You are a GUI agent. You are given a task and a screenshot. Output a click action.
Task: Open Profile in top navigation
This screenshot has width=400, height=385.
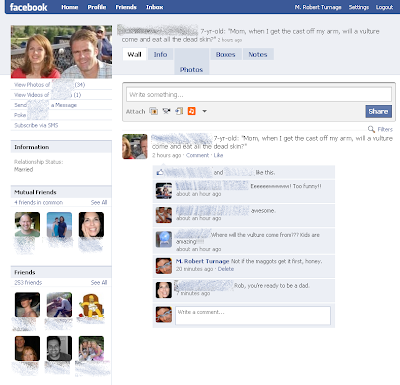pos(97,7)
